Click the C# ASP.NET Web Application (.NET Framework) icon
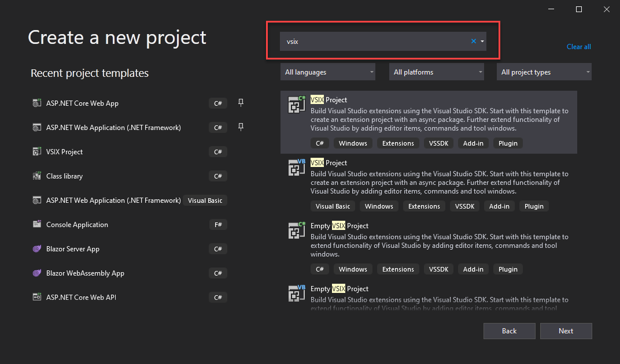Screen dimensions: 620x364 coord(37,127)
